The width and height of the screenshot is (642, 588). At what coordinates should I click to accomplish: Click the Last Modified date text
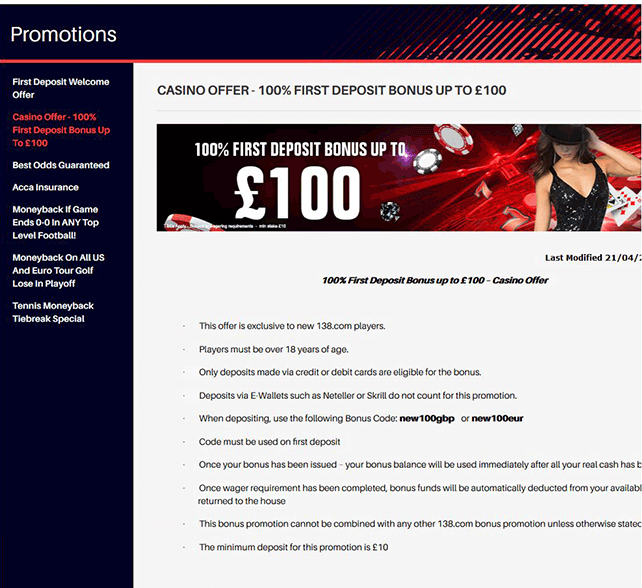(593, 258)
